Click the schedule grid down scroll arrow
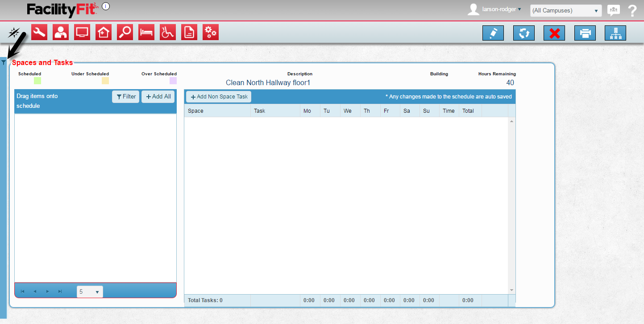This screenshot has width=644, height=324. (511, 290)
